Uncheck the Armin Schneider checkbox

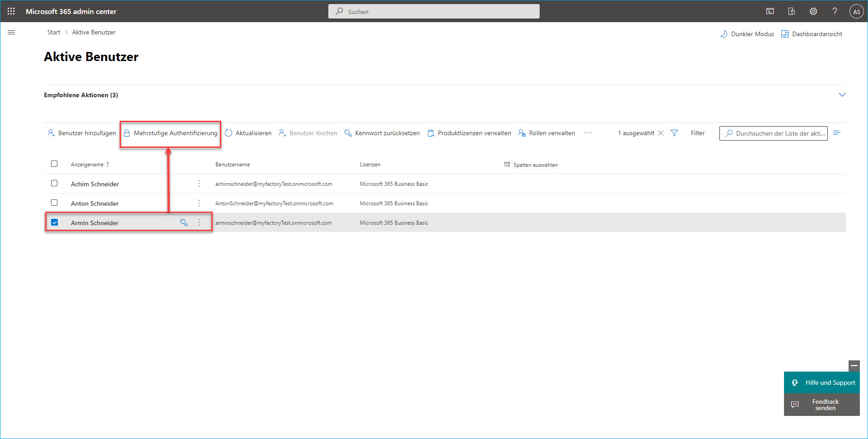point(54,222)
